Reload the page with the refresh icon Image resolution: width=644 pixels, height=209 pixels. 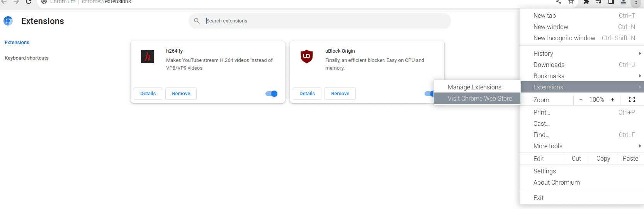coord(29,2)
